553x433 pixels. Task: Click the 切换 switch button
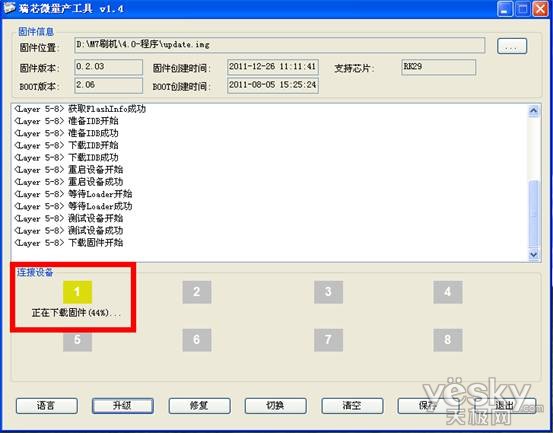coord(275,406)
